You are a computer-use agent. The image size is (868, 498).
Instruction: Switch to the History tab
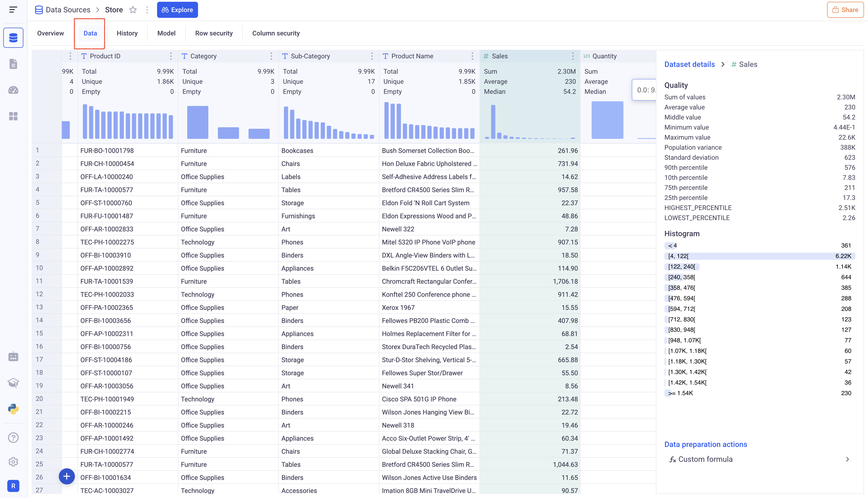coord(127,33)
